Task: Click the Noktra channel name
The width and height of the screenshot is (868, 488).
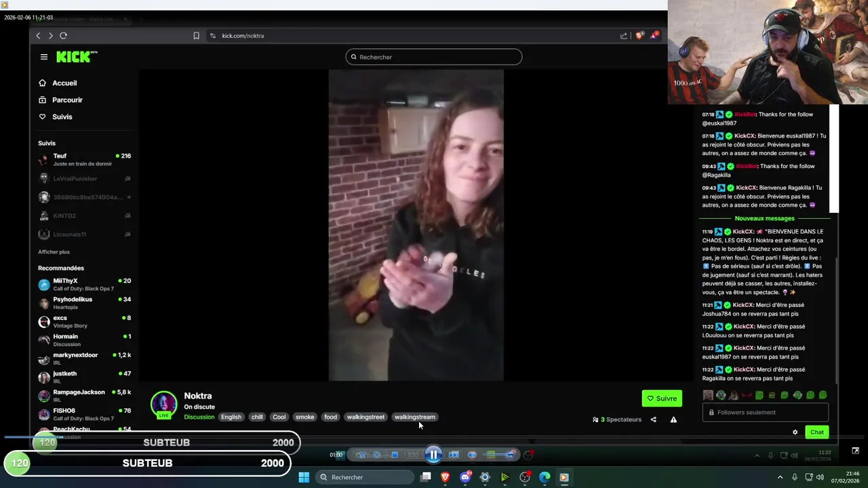Action: pyautogui.click(x=198, y=396)
